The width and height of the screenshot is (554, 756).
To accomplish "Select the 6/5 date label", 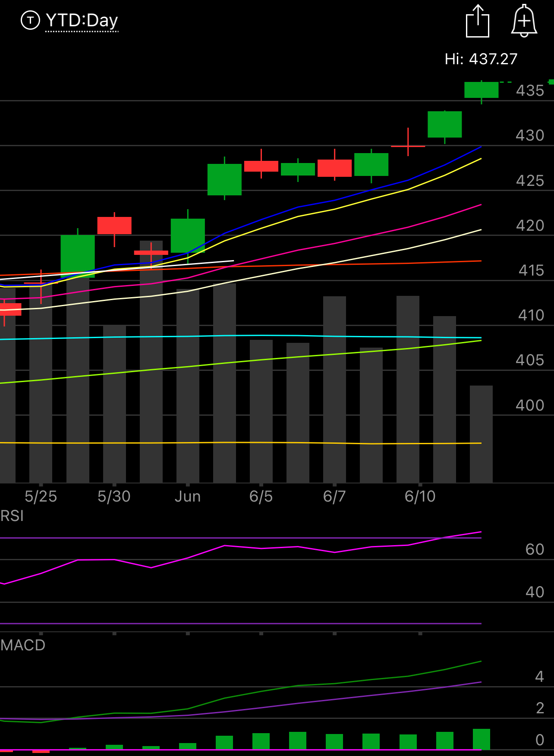I will click(x=261, y=496).
